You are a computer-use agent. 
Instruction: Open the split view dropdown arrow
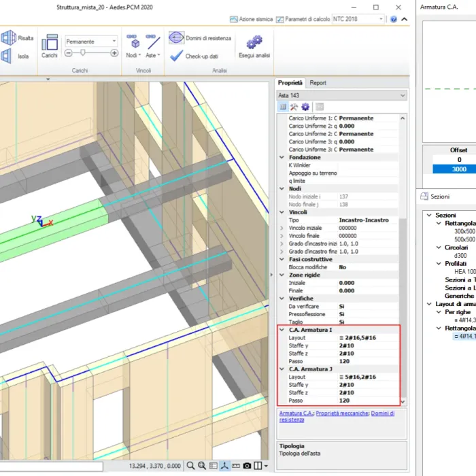click(266, 466)
